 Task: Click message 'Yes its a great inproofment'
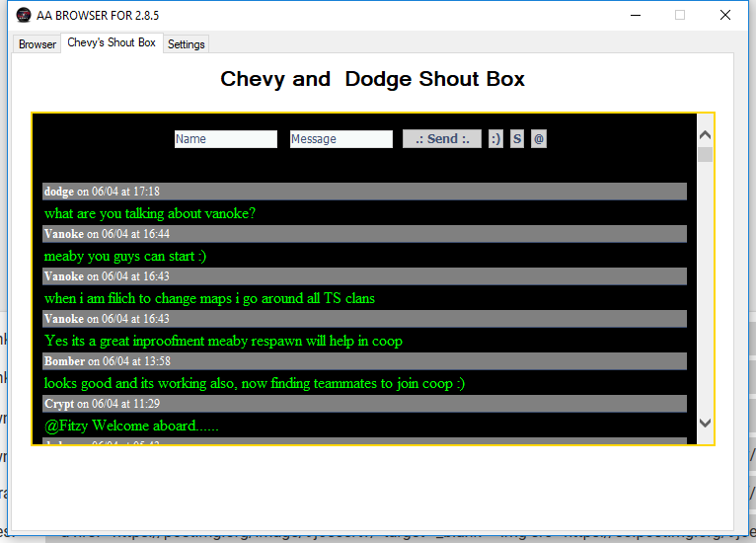[x=223, y=341]
